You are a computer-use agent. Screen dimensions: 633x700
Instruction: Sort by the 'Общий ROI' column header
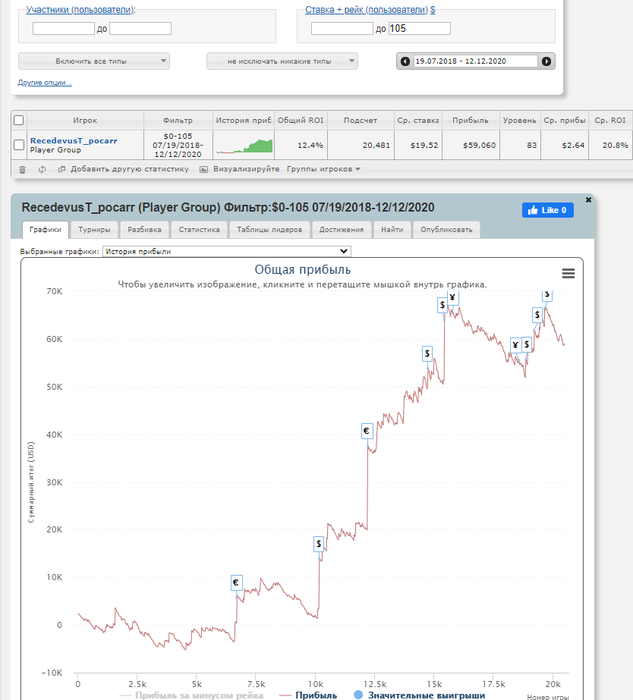pos(301,120)
